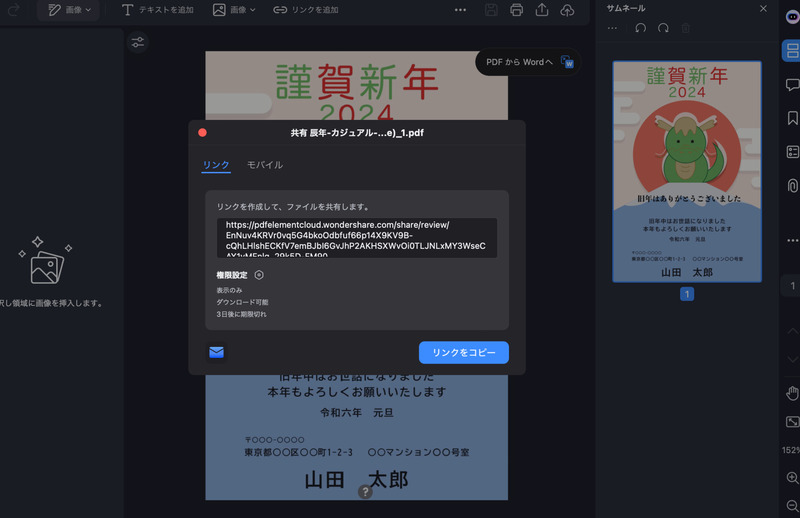800x518 pixels.
Task: Click the Add Link tool
Action: click(306, 10)
